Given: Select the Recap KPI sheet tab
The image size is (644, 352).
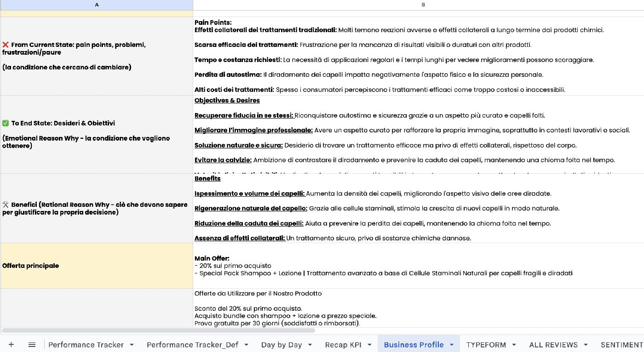Looking at the screenshot, I should (x=343, y=345).
